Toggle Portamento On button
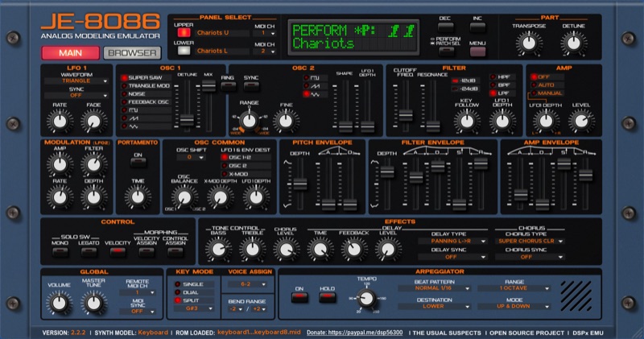This screenshot has width=644, height=339. coord(138,163)
